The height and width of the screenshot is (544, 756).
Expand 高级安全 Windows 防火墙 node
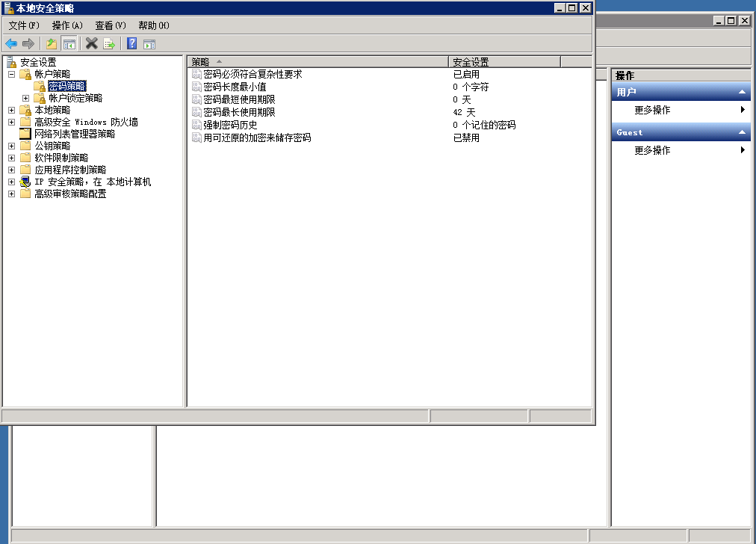(10, 122)
